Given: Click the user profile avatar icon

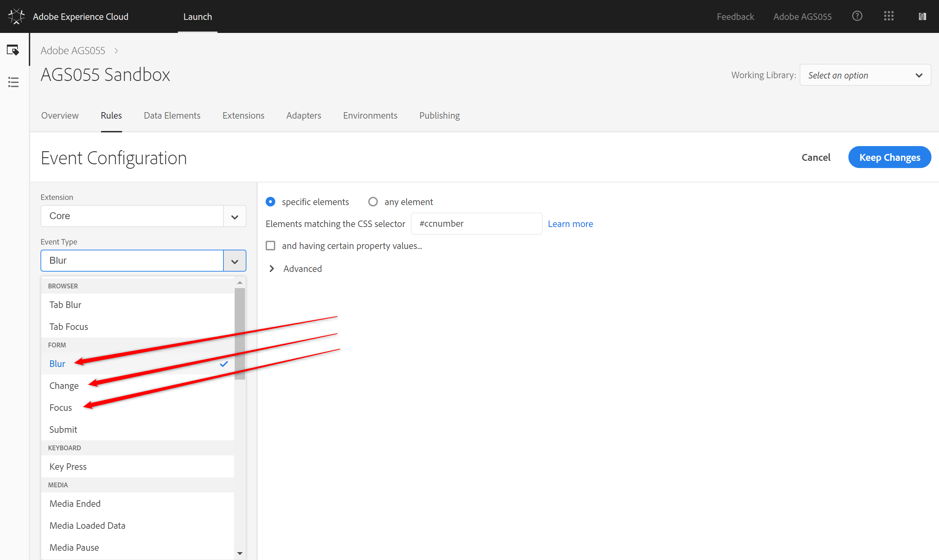Looking at the screenshot, I should coord(922,16).
